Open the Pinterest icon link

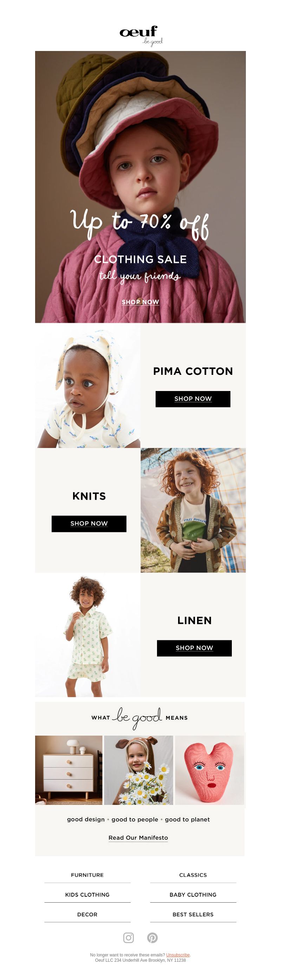152,938
